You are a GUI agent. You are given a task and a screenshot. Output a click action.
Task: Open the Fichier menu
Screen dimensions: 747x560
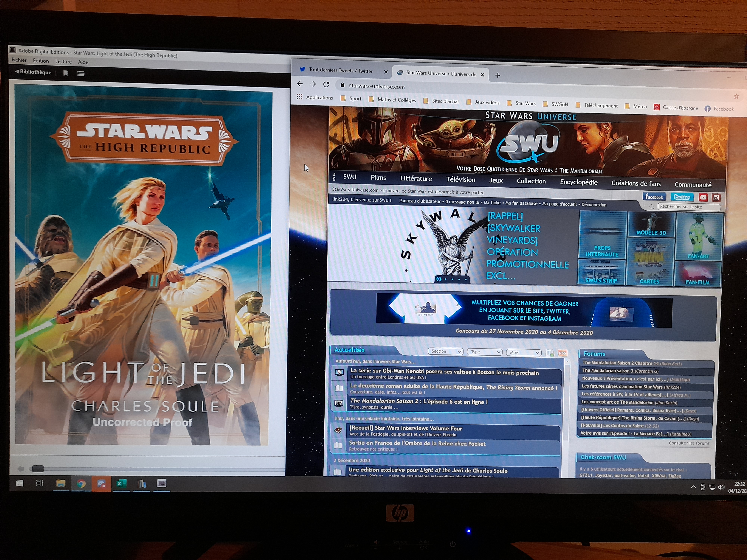pos(19,60)
